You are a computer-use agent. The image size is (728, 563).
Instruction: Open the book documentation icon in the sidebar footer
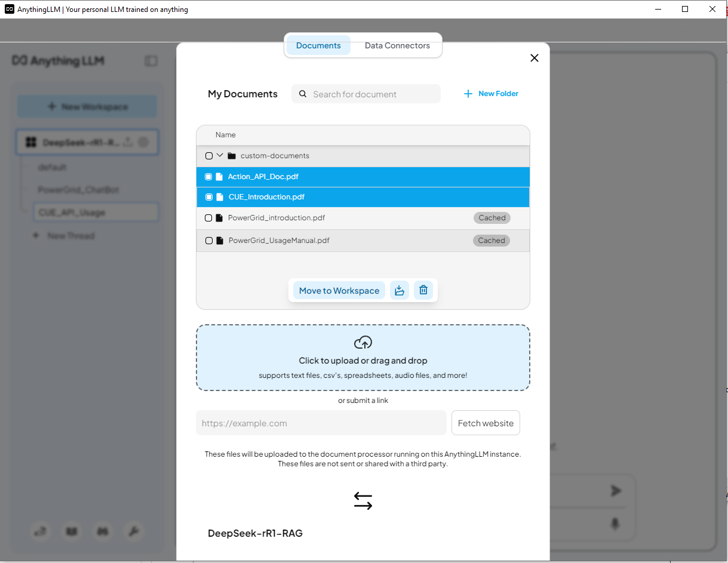coord(72,531)
